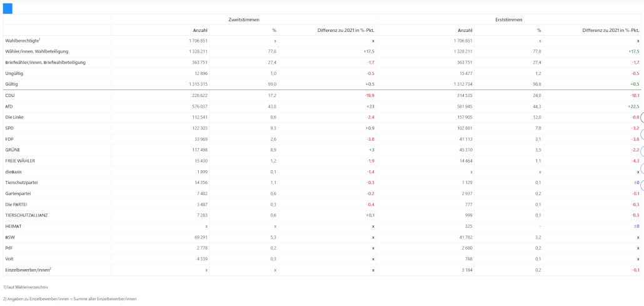This screenshot has height=306, width=644.
Task: Click the dark circle beside the Die Linke row
Action: pyautogui.click(x=642, y=117)
